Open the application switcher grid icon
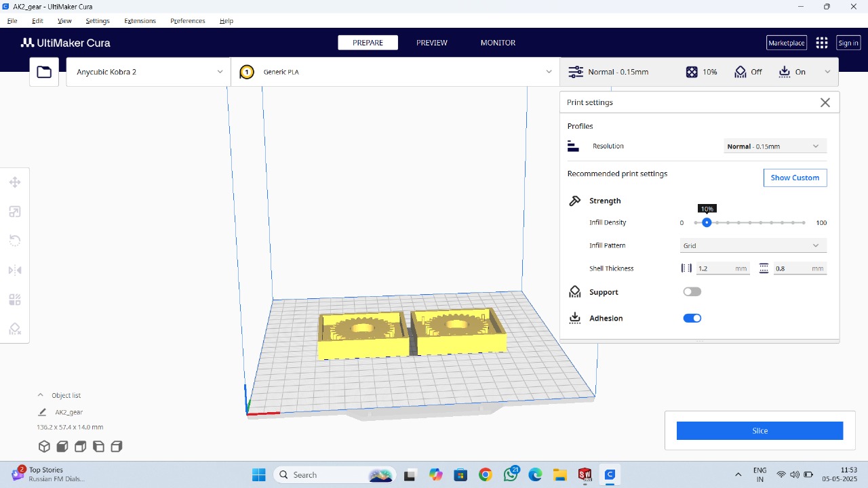The width and height of the screenshot is (868, 488). [822, 43]
